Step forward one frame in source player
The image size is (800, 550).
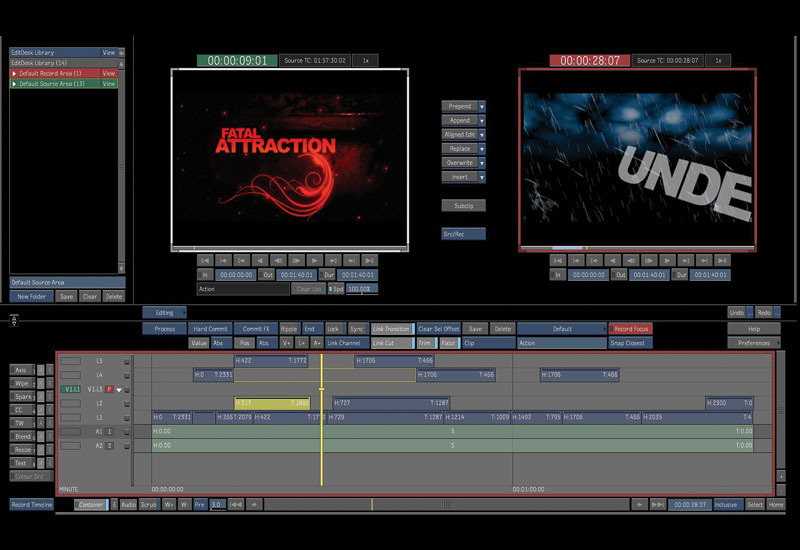(296, 260)
